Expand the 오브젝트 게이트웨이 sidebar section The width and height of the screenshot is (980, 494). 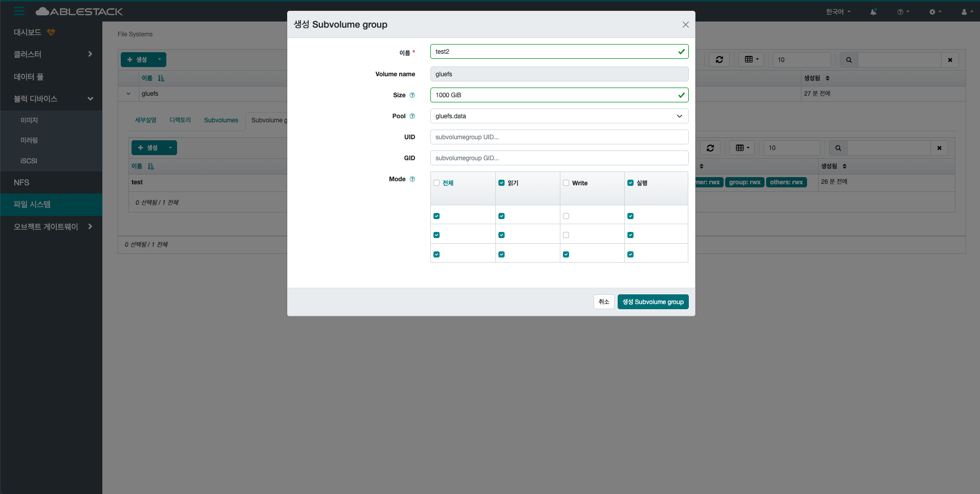point(90,226)
